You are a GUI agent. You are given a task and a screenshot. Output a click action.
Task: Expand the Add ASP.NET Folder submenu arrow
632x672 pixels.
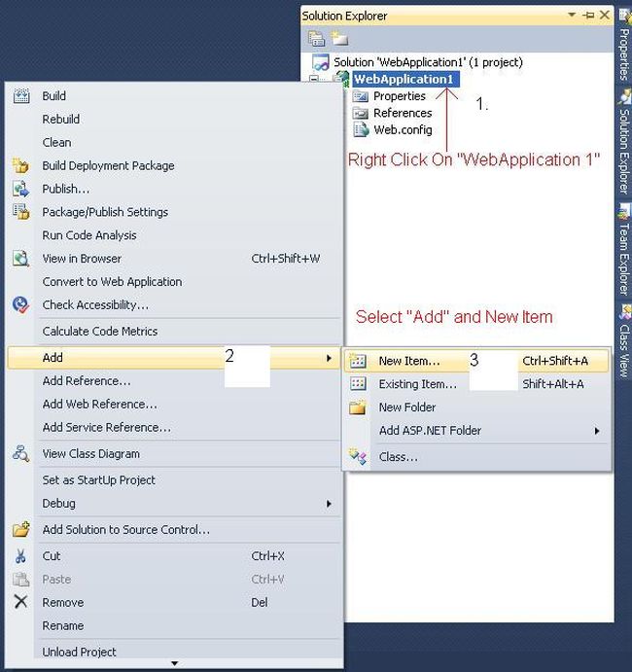point(597,431)
